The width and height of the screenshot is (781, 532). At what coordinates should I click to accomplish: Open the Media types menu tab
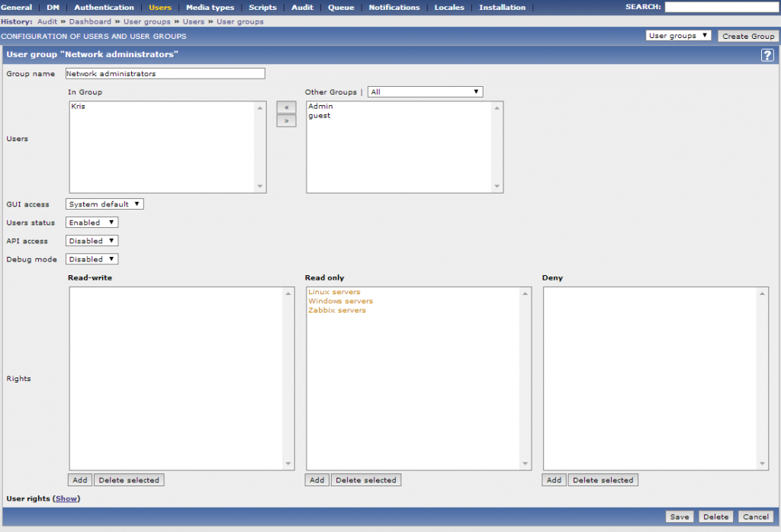coord(210,8)
